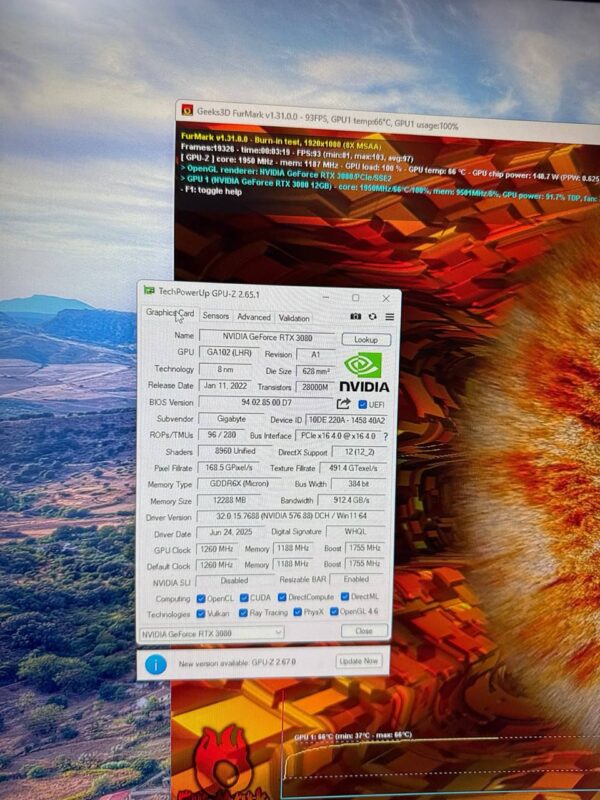Click the Bandwidth value 912.4 GB/s
Image resolution: width=600 pixels, height=800 pixels.
[352, 500]
